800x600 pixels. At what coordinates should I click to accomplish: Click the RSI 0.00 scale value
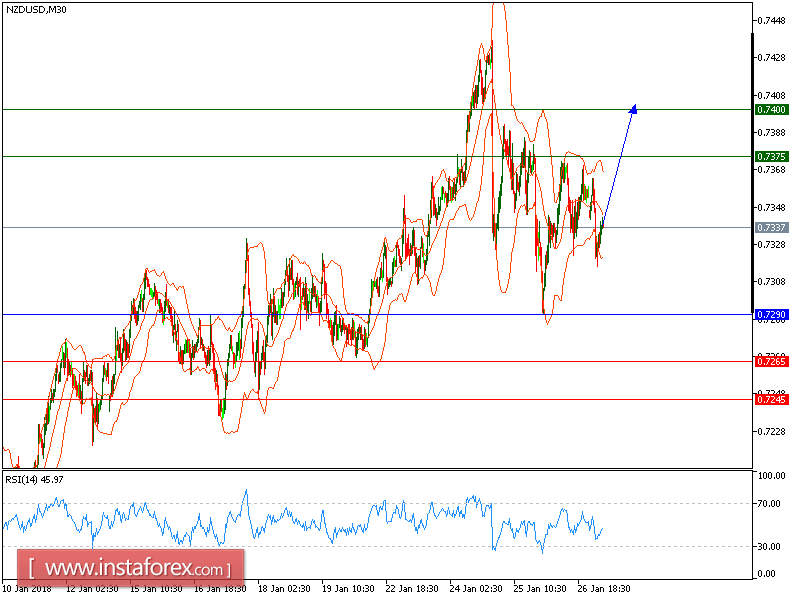pyautogui.click(x=767, y=574)
